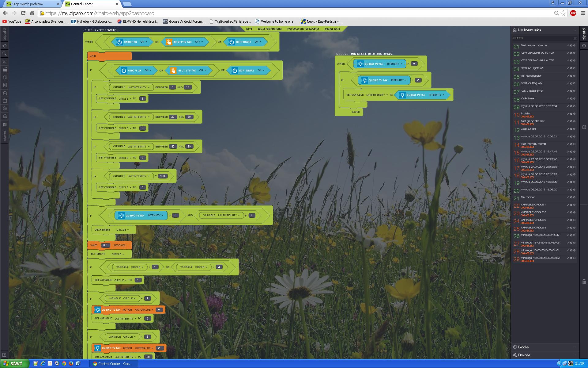Screen dimensions: 588x368
Task: Select rule 26 Min regel in rules list
Action: (x=540, y=235)
